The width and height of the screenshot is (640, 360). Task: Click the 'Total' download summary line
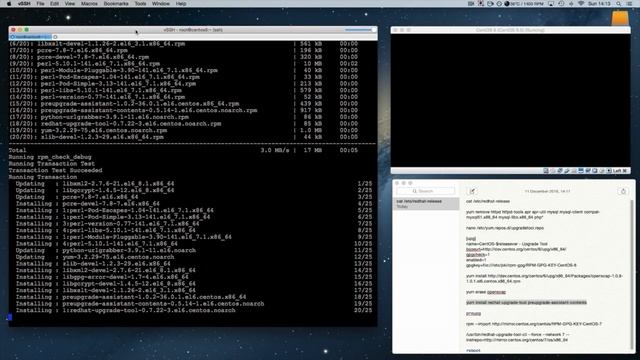point(183,150)
